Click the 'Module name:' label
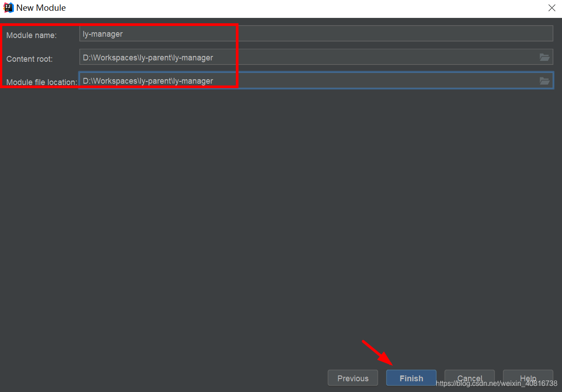Viewport: 562px width, 392px height. (x=31, y=35)
